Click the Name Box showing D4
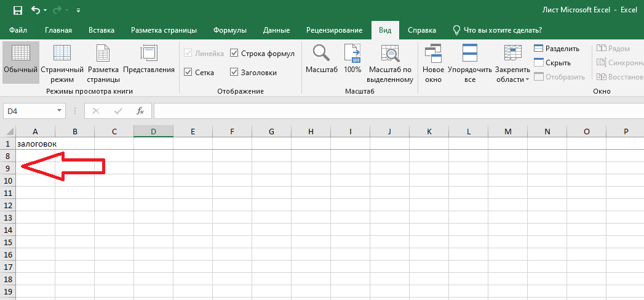Image resolution: width=644 pixels, height=300 pixels. (29, 111)
